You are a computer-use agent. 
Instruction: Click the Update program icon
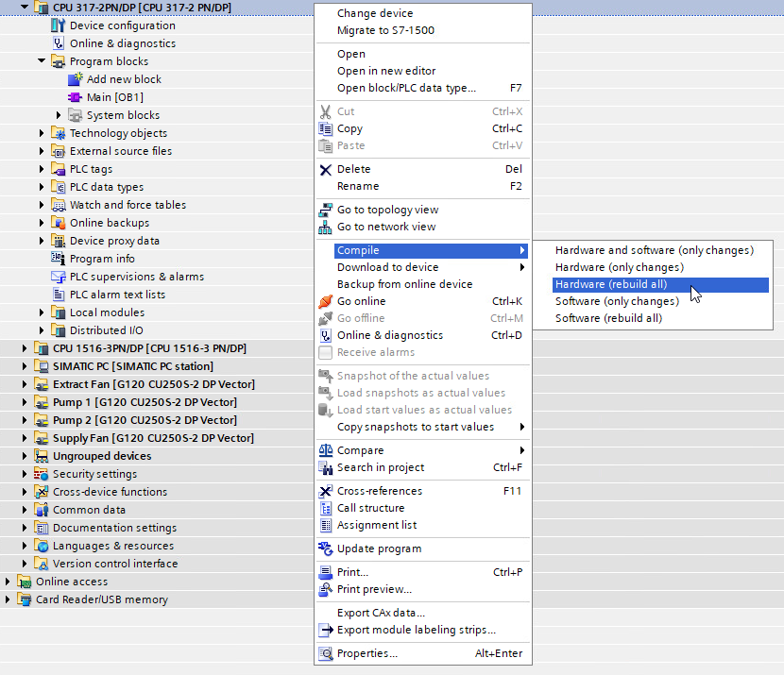tap(326, 548)
